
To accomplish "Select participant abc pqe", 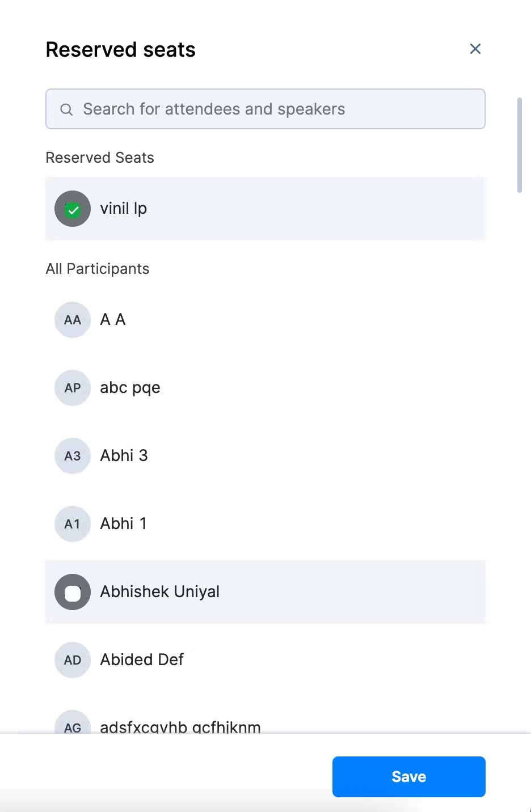I will tap(130, 388).
